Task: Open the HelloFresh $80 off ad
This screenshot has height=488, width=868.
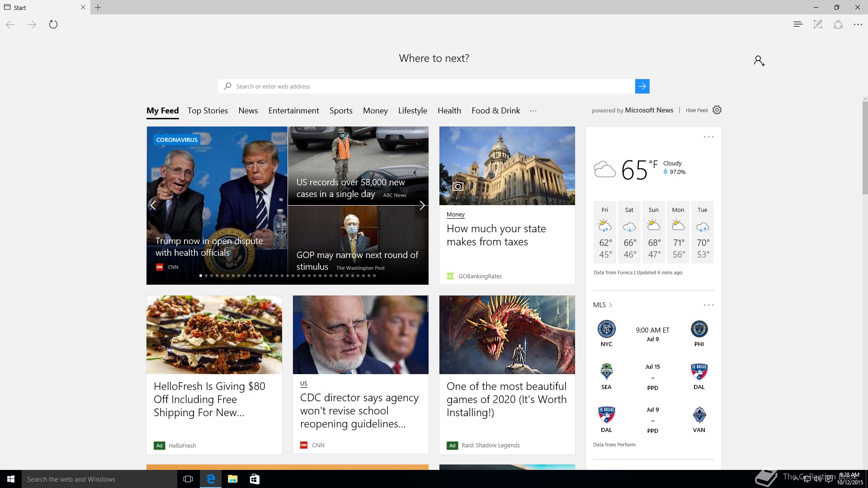Action: (209, 399)
